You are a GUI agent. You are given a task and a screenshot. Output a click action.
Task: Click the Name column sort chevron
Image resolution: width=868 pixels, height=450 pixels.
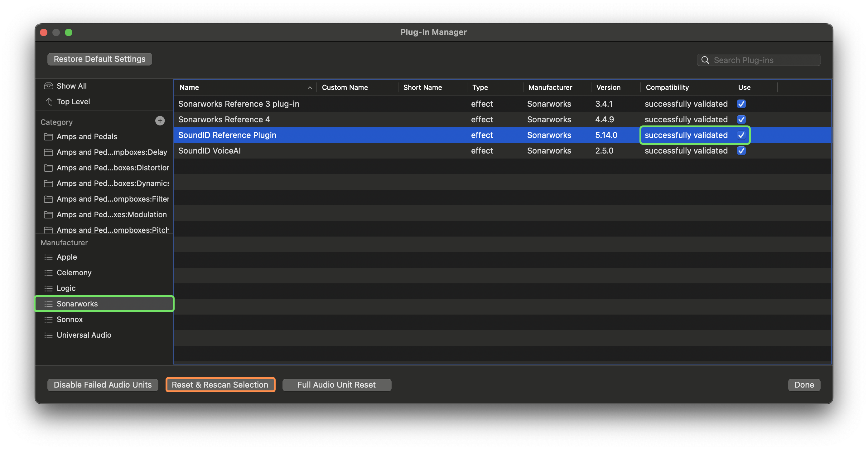(310, 87)
